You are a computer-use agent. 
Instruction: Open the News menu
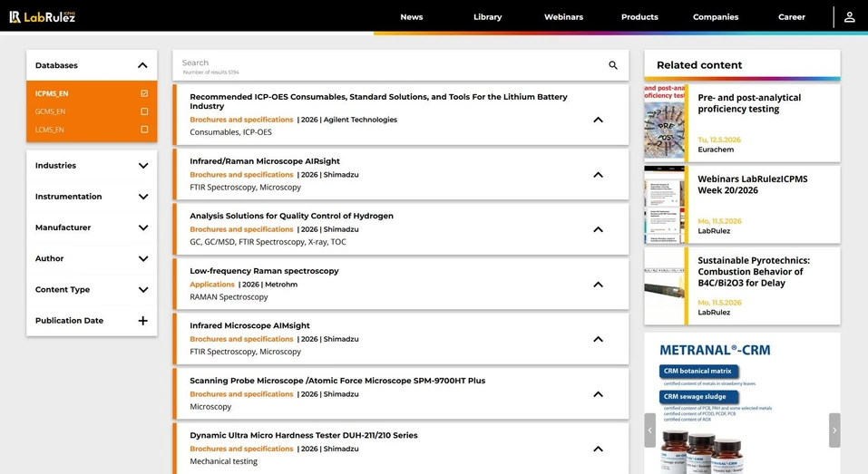click(411, 17)
